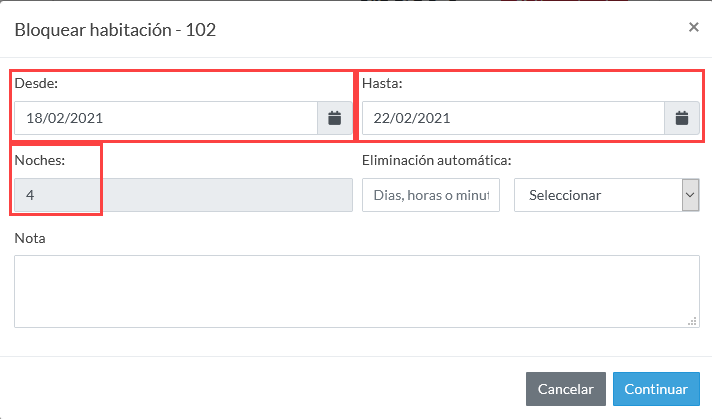Click the Bloquear habitación dialog title

pos(115,30)
